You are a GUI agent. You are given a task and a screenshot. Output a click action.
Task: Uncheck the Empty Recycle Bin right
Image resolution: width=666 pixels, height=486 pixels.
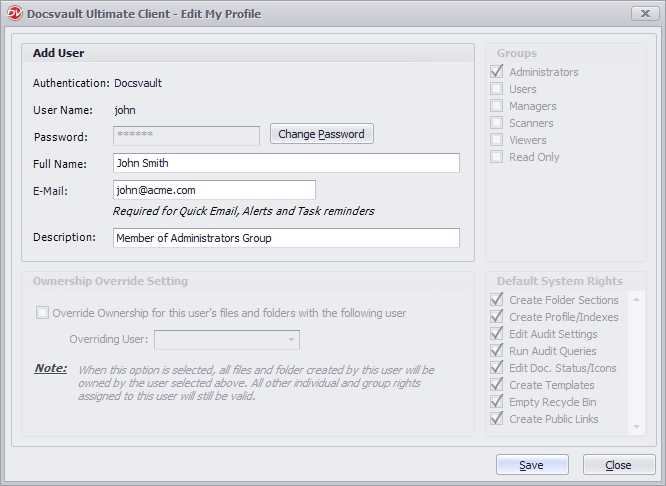click(x=497, y=402)
